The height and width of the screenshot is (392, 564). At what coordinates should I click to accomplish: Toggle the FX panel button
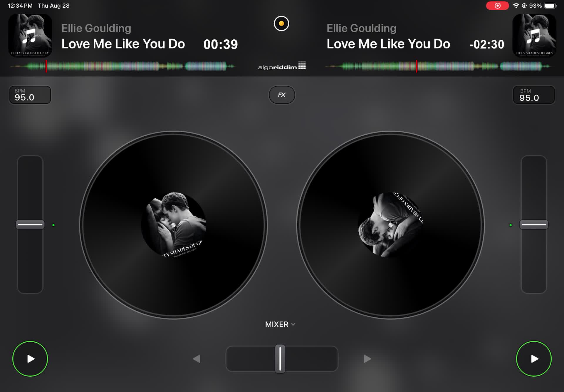point(282,95)
